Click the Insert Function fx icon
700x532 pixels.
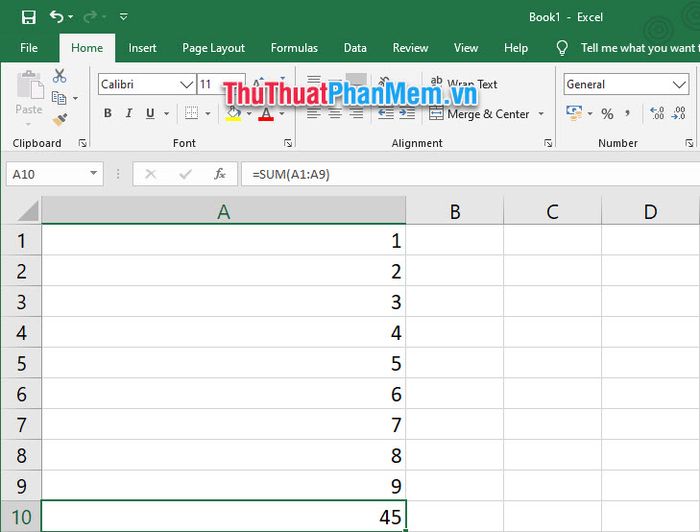(219, 174)
